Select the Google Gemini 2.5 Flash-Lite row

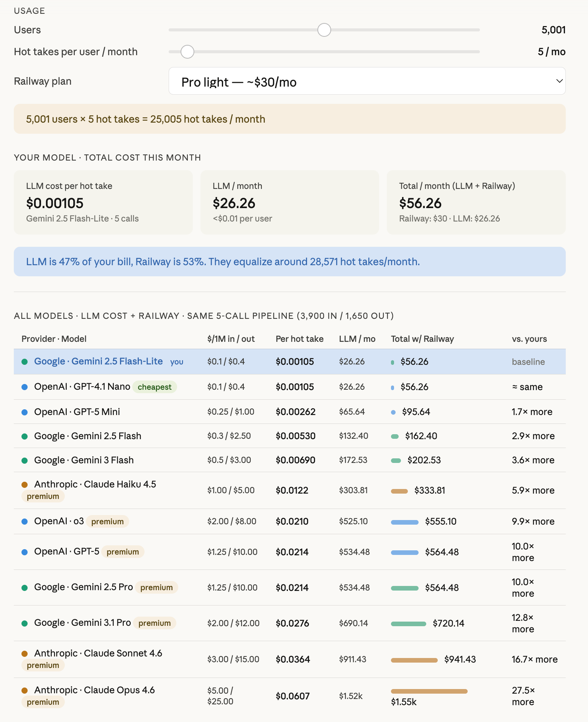coord(290,361)
